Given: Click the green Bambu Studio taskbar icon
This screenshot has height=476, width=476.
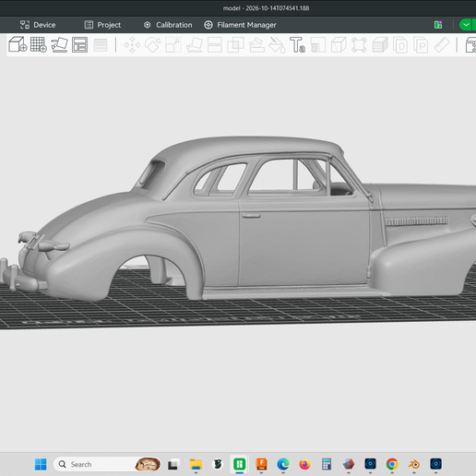Looking at the screenshot, I should coord(240,464).
